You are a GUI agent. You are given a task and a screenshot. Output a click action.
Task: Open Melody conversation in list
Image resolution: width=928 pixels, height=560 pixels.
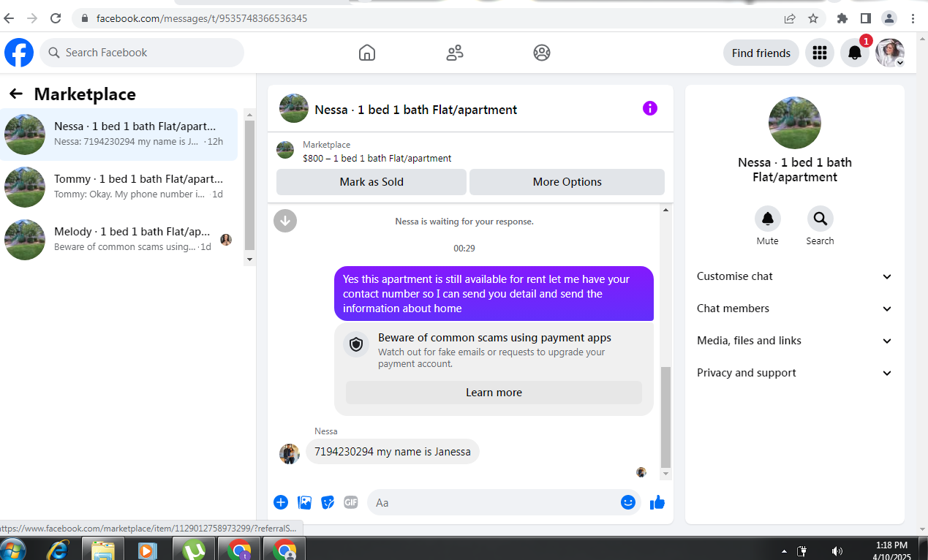click(x=119, y=239)
